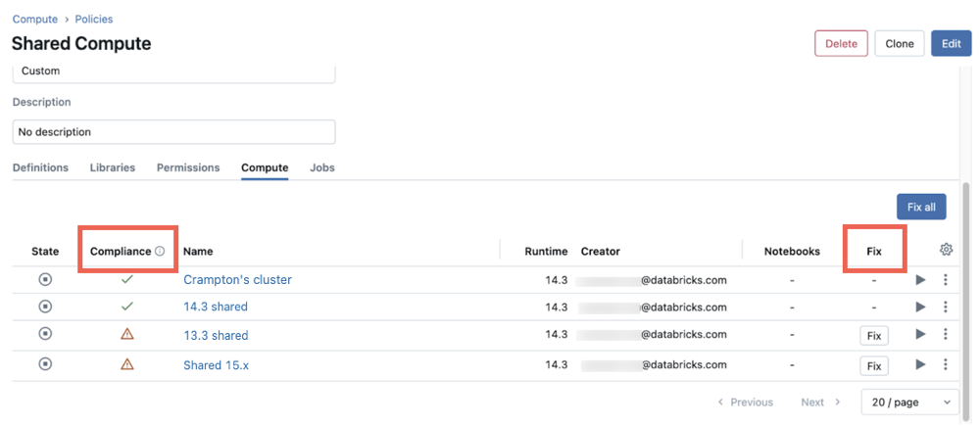980x426 pixels.
Task: Open kebab menu for Shared 15.x
Action: tap(945, 365)
